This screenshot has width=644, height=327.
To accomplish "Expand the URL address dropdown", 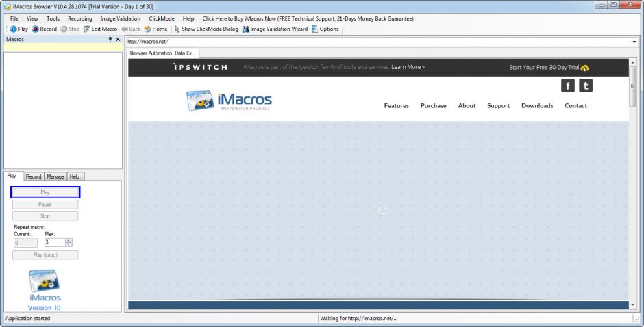I will pos(634,42).
